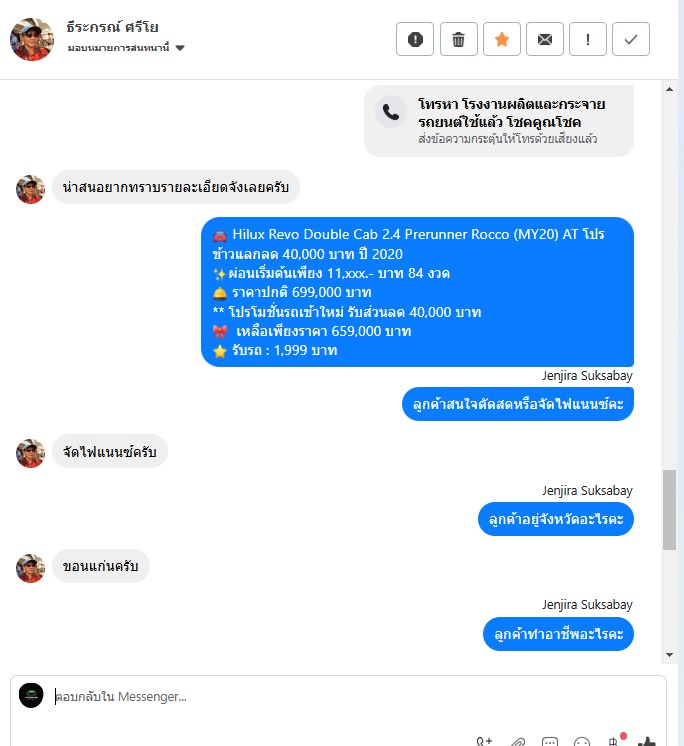This screenshot has height=746, width=684.
Task: Mark conversation as done with the checkmark
Action: click(631, 39)
